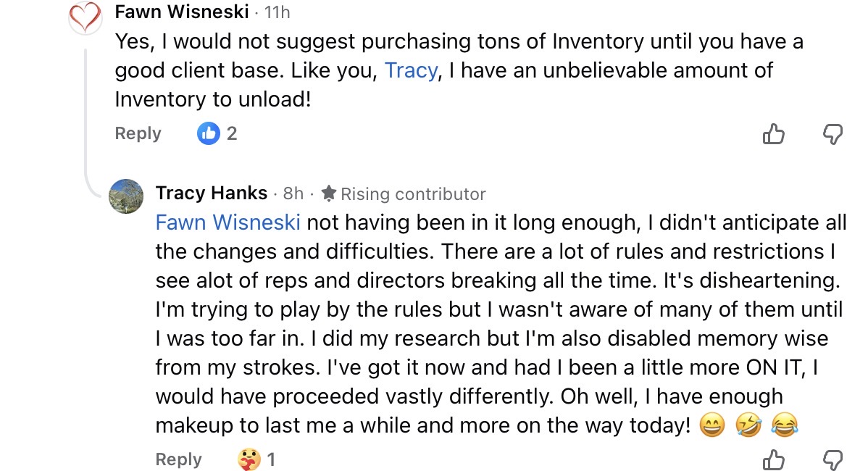Give thumbs up to Tracy Hanks' reply

774,459
